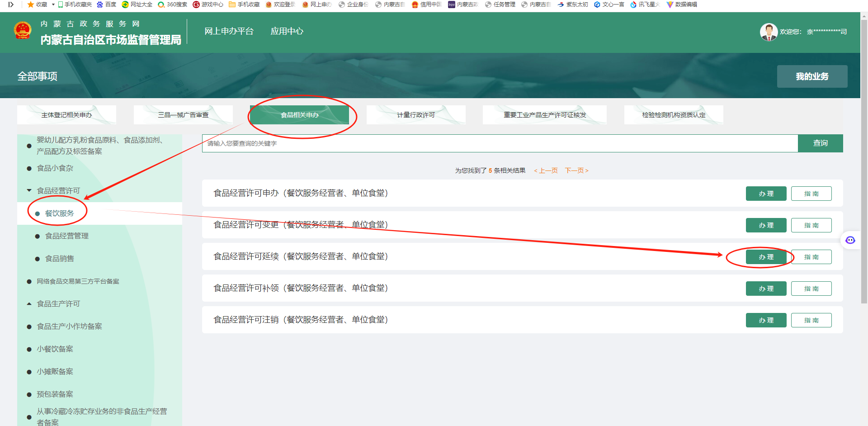Collapse the 食品经营许可 tree node
Screen dimensions: 868x426
[29, 190]
